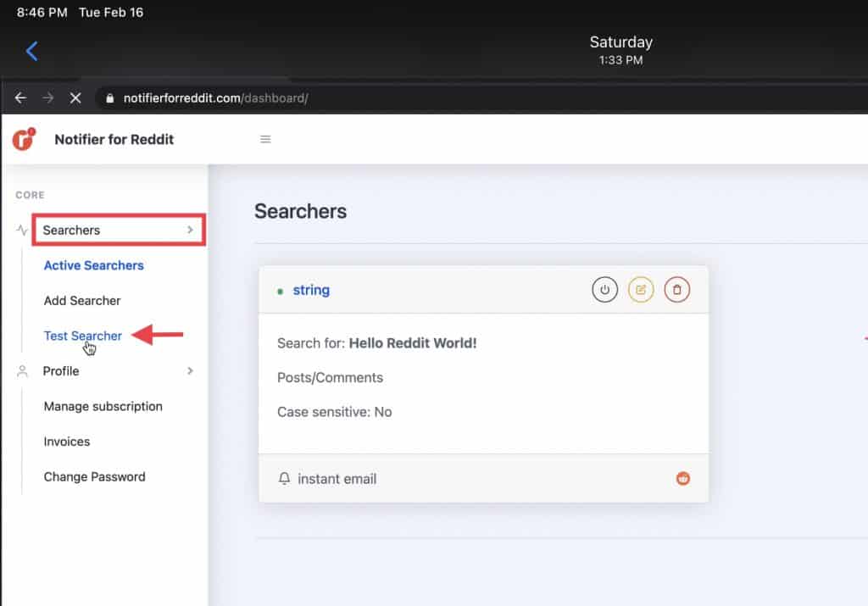The image size is (868, 606).
Task: Toggle power for the string searcher
Action: coord(604,290)
